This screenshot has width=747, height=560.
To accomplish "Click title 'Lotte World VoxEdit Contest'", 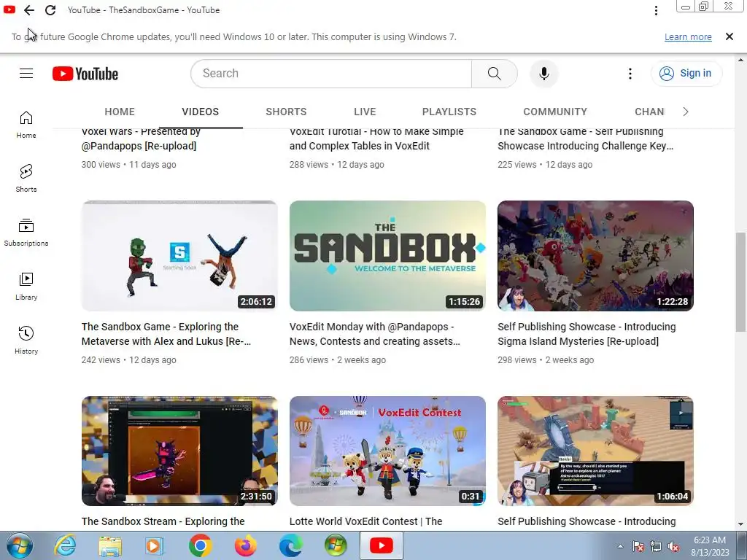I will 365,521.
